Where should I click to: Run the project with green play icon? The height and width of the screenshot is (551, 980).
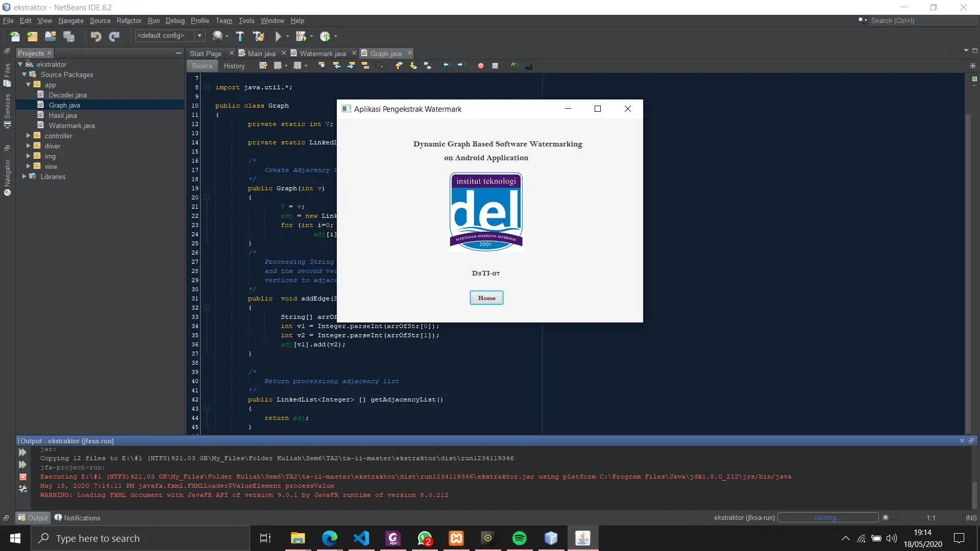click(x=278, y=36)
